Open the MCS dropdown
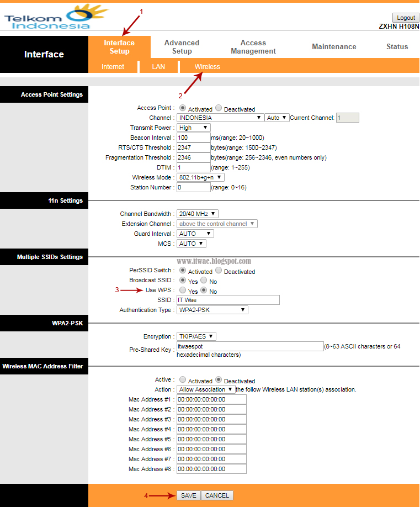Image resolution: width=420 pixels, height=507 pixels. coord(192,244)
